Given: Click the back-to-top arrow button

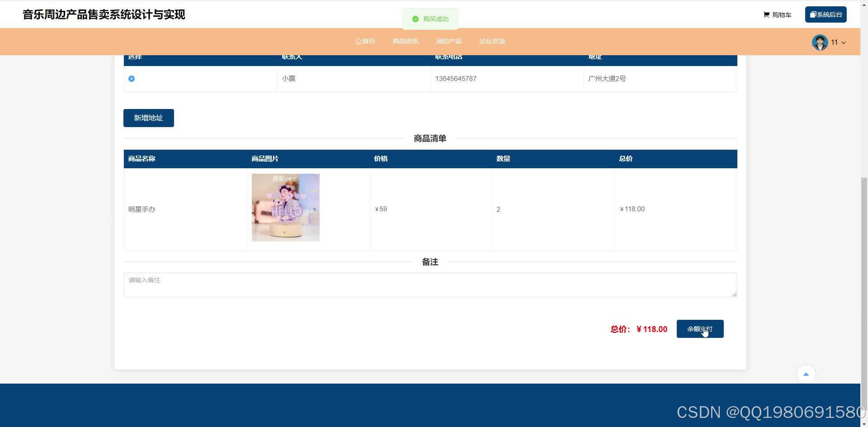Looking at the screenshot, I should point(806,374).
